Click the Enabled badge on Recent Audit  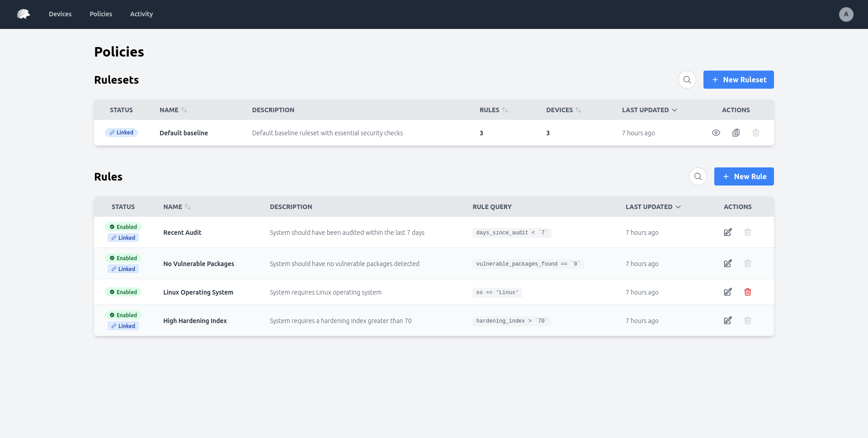[x=123, y=227]
